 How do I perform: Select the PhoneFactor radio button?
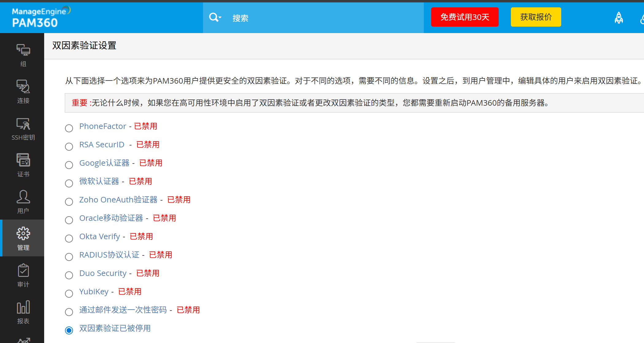[69, 128]
